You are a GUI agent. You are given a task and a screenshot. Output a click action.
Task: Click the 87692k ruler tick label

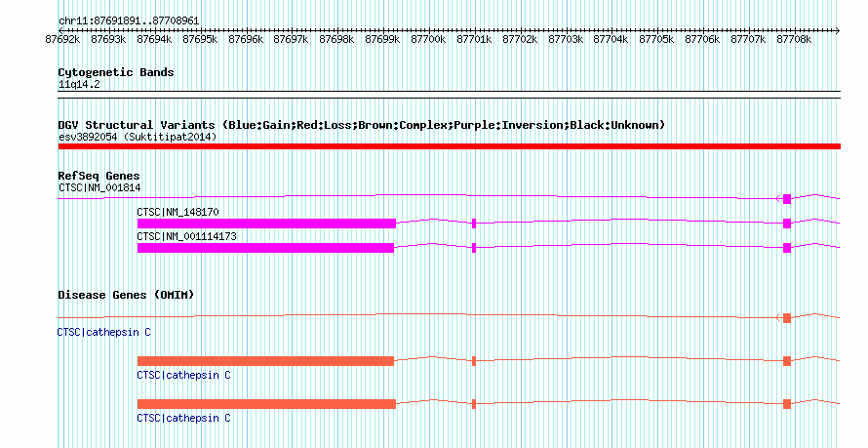(x=62, y=39)
